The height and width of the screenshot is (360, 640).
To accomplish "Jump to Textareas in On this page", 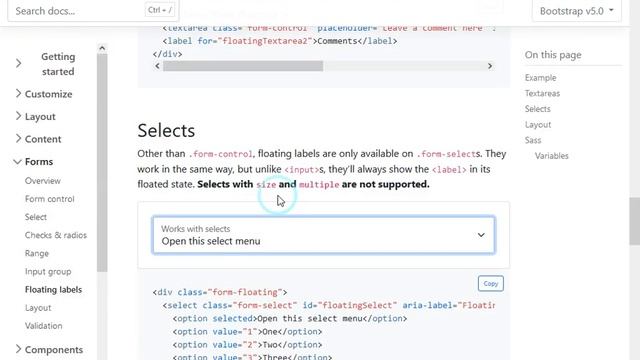I will coord(542,93).
